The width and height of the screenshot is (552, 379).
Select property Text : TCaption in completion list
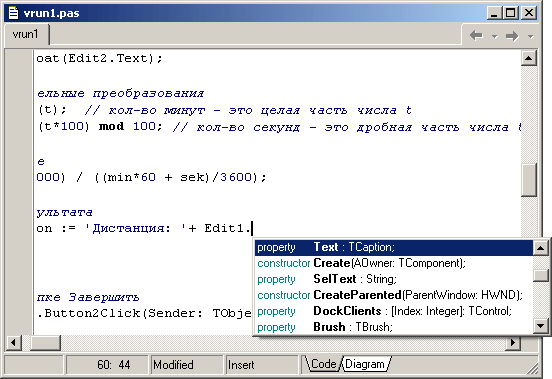pos(394,247)
